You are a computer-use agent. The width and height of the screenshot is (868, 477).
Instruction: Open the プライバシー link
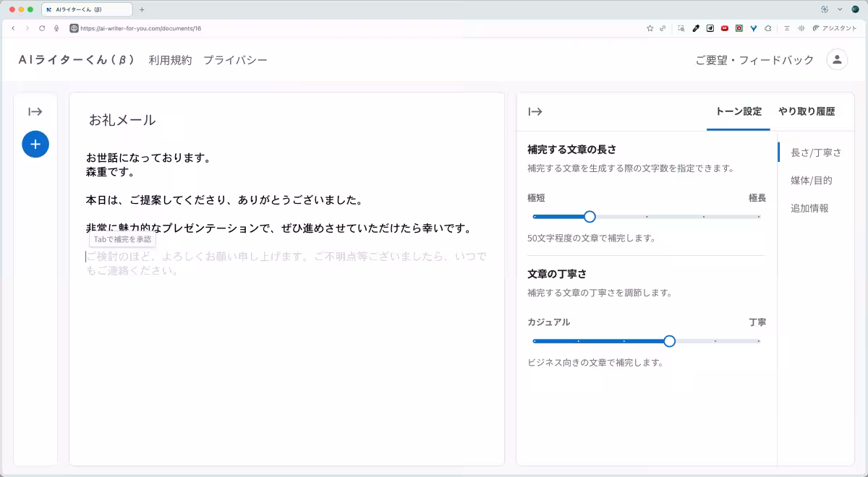pyautogui.click(x=235, y=60)
